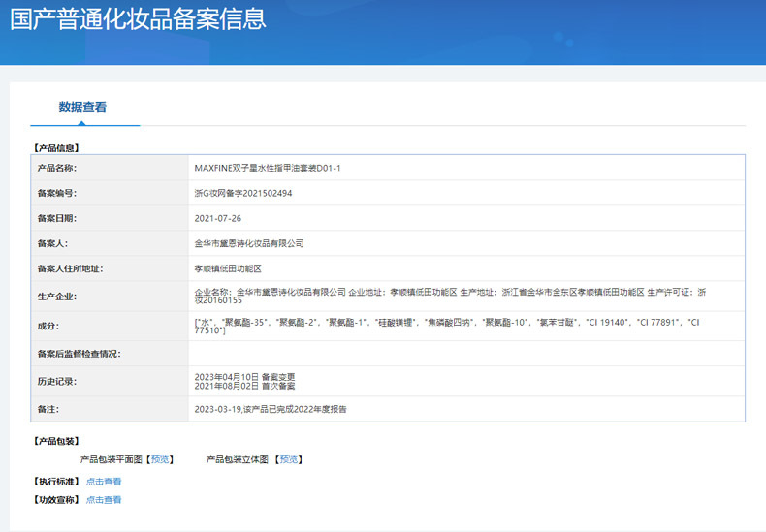This screenshot has width=766, height=532.
Task: Click the empty 备案后监督检查情况 value cell
Action: (x=465, y=354)
